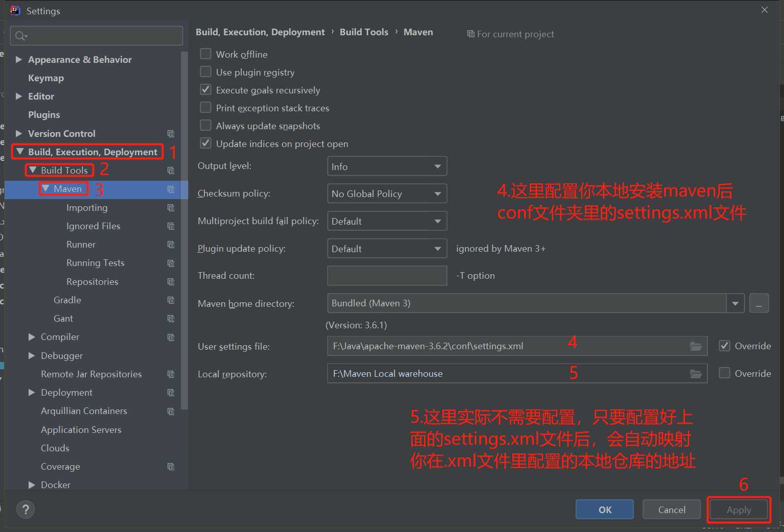The width and height of the screenshot is (784, 532).
Task: Close the Settings dialog with X
Action: 765,10
